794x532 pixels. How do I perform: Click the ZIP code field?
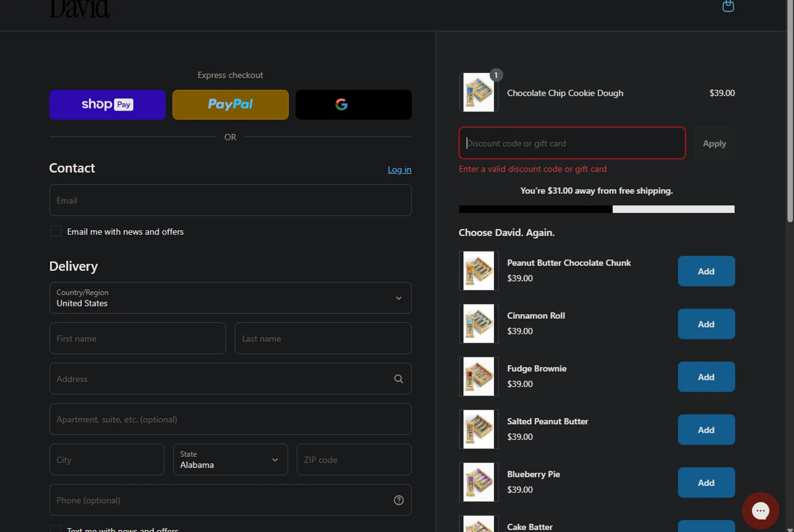(354, 459)
